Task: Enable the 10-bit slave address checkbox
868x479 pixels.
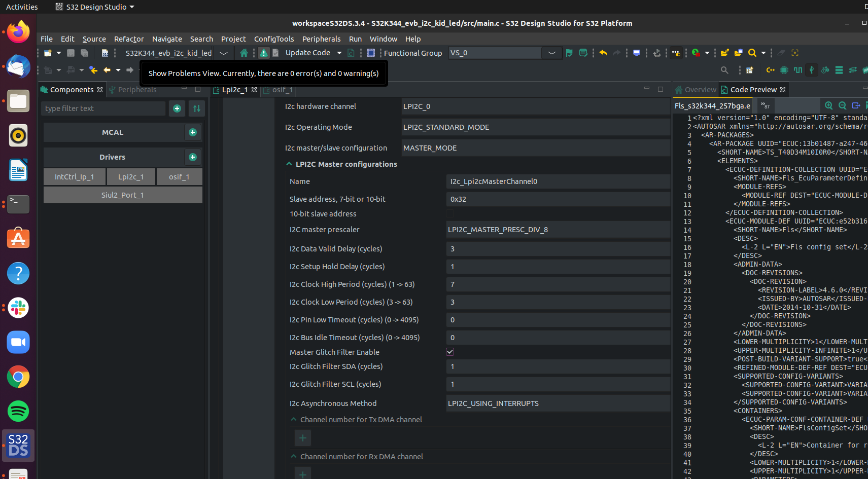Action: tap(449, 213)
